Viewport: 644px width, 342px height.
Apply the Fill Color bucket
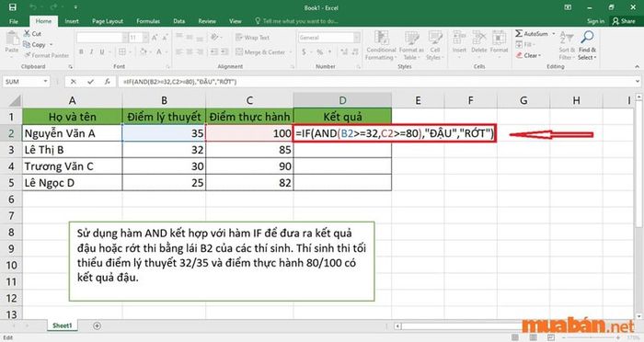[143, 51]
